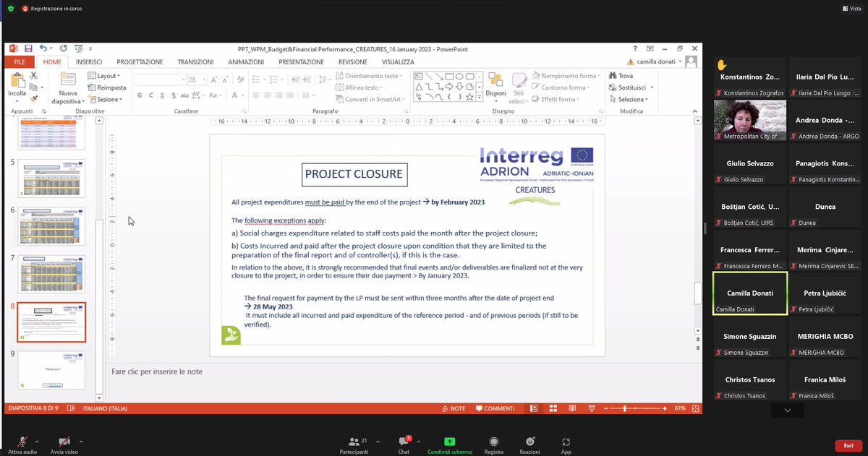Click the zoom out minus button
The height and width of the screenshot is (456, 868).
point(605,408)
